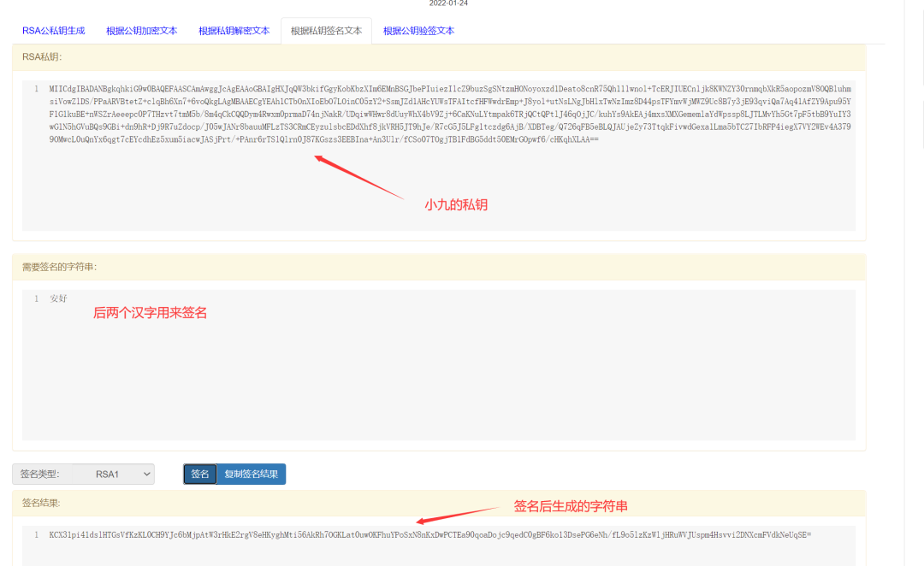Select the 根据私钥签名文本 tab
The width and height of the screenshot is (924, 566).
pyautogui.click(x=327, y=31)
